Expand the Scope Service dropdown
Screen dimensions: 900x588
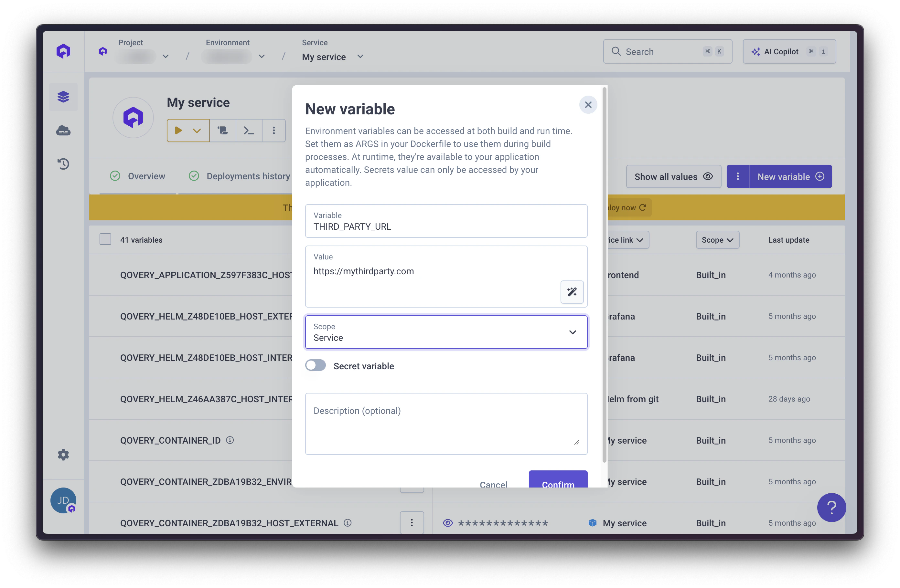(x=446, y=332)
